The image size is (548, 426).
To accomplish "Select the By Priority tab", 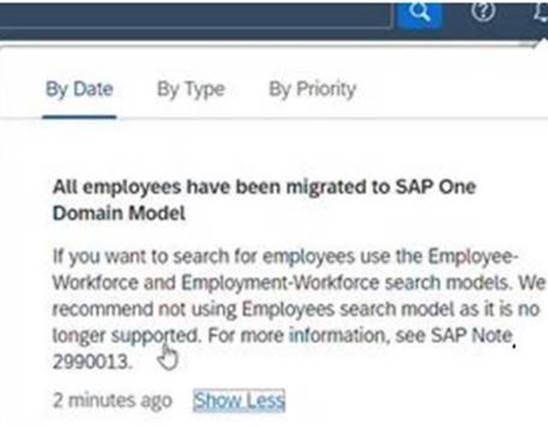I will click(312, 89).
